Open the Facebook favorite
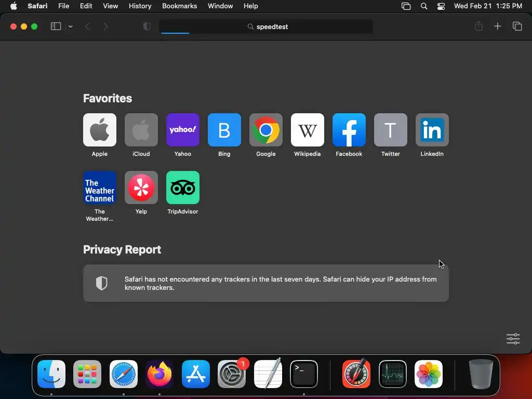532x399 pixels. (349, 130)
